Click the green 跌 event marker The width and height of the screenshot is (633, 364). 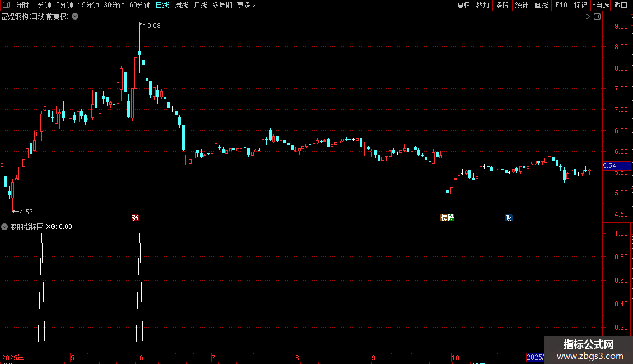point(451,217)
